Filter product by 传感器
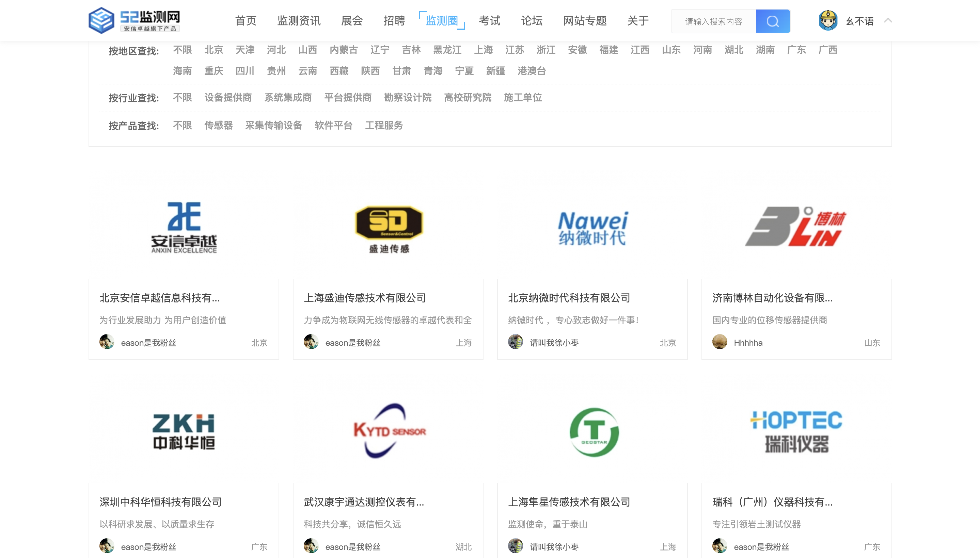 pos(218,125)
